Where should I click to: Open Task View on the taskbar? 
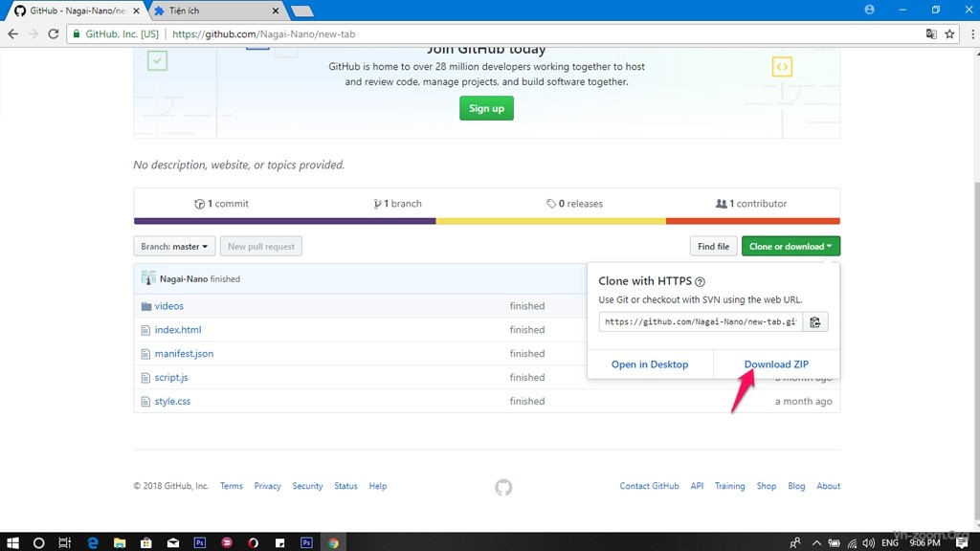coord(65,542)
